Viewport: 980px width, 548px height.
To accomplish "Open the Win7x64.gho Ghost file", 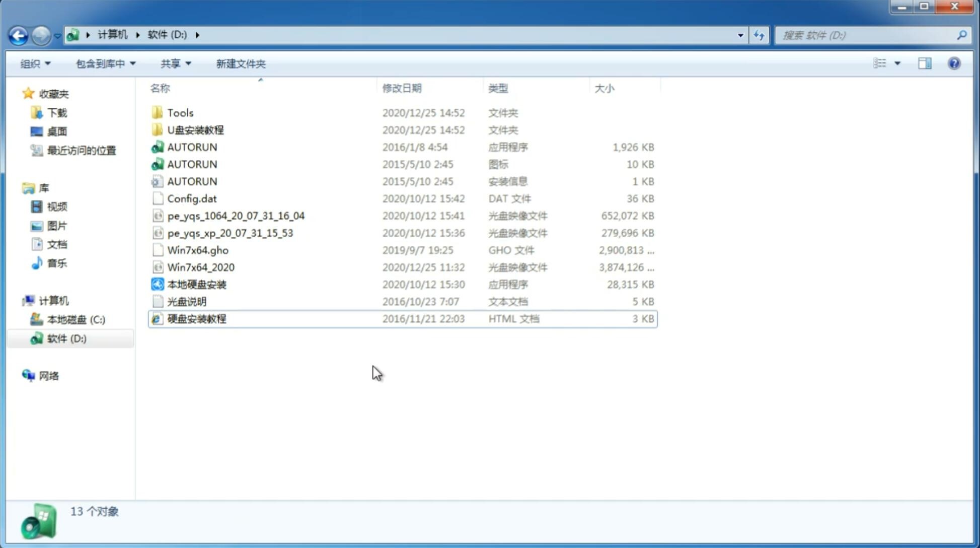I will coord(197,250).
